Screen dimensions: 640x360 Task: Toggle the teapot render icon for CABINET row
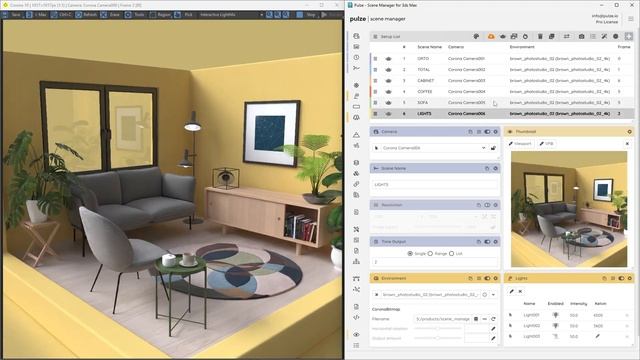point(388,80)
